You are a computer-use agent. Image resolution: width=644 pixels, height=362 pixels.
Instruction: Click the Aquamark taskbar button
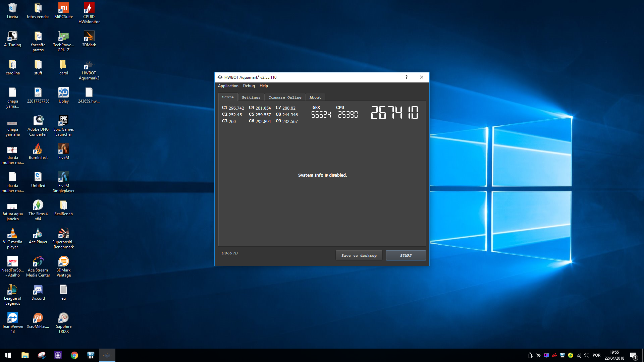point(107,355)
